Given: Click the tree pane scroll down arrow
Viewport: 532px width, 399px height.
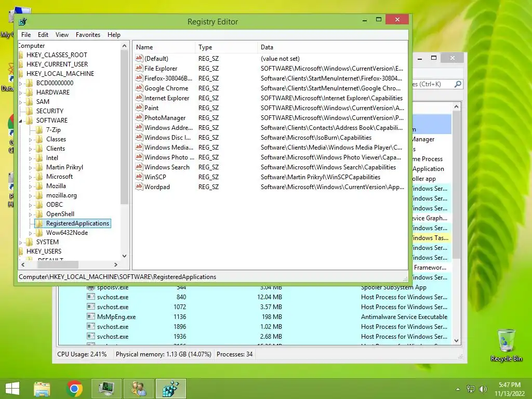Looking at the screenshot, I should pyautogui.click(x=124, y=256).
